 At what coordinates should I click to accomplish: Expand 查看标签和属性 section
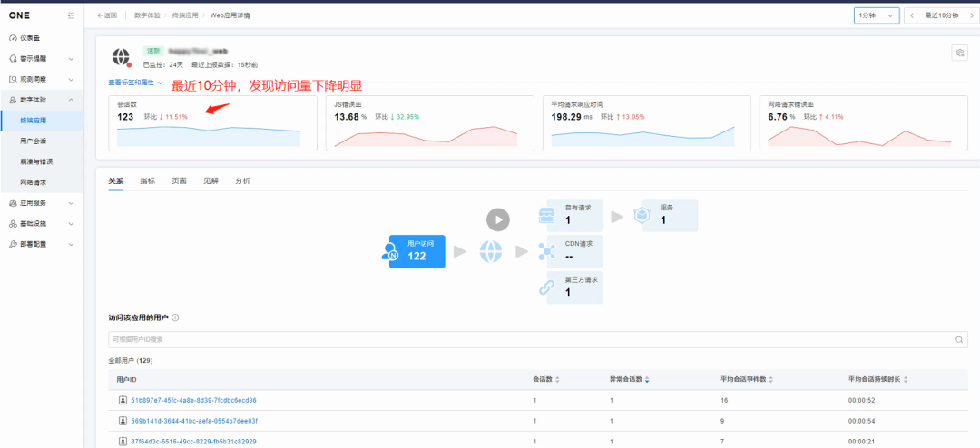[x=135, y=83]
